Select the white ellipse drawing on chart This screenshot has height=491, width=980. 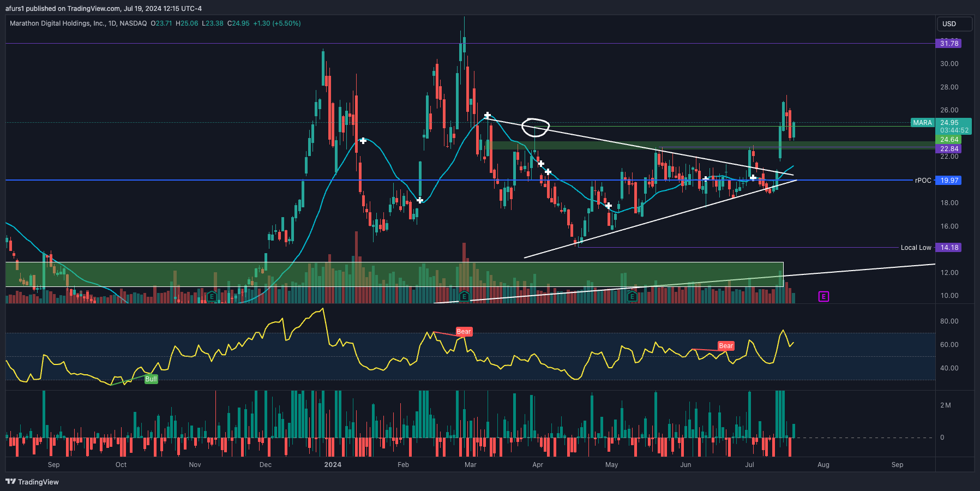coord(536,127)
